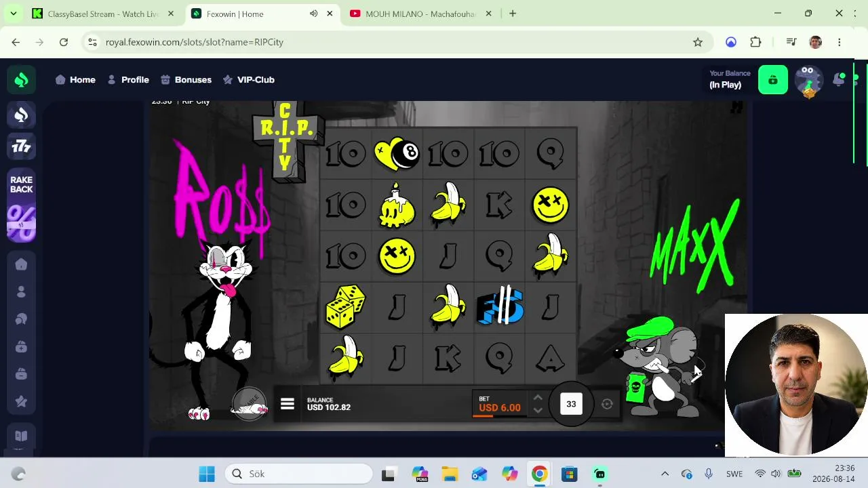Expand the tab search dropdown
The height and width of the screenshot is (488, 868).
(13, 14)
